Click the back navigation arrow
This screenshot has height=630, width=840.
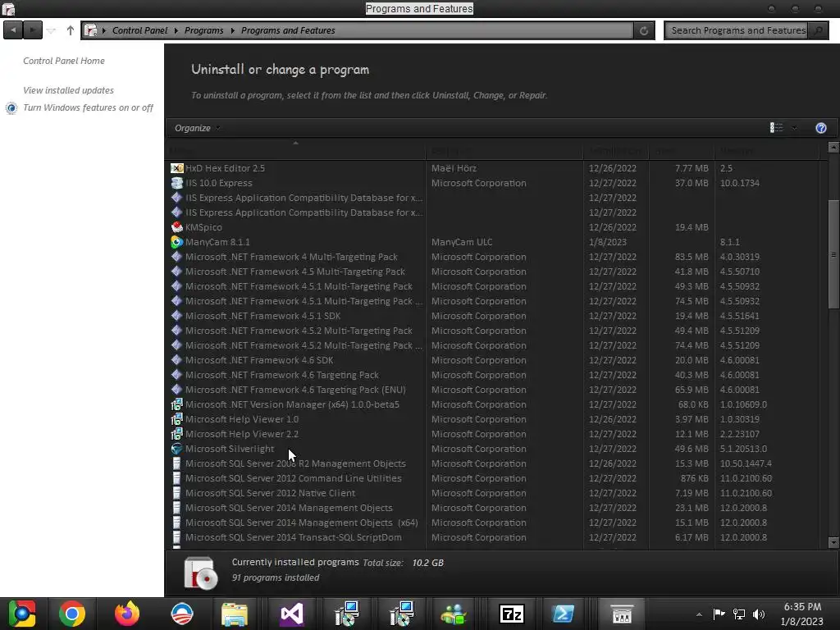pyautogui.click(x=13, y=30)
